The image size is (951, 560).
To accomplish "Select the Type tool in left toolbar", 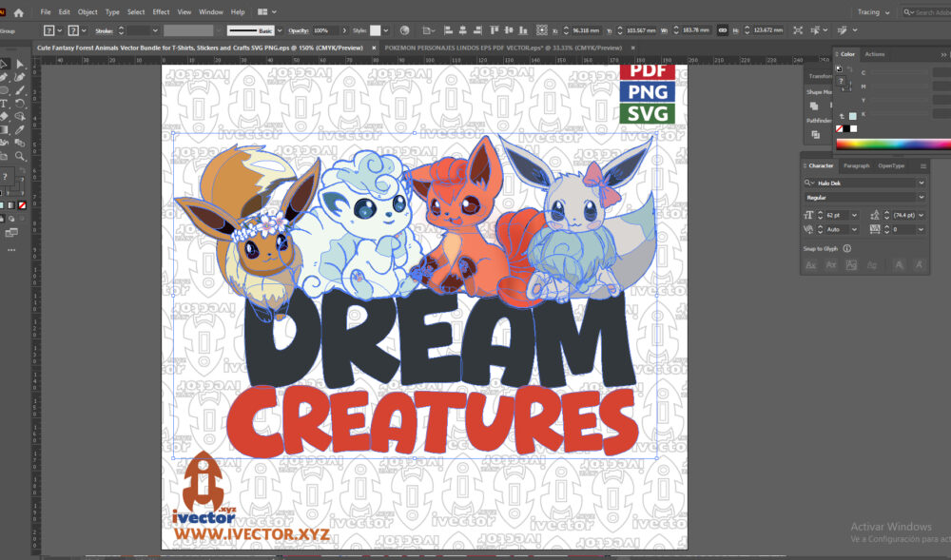I will click(4, 104).
